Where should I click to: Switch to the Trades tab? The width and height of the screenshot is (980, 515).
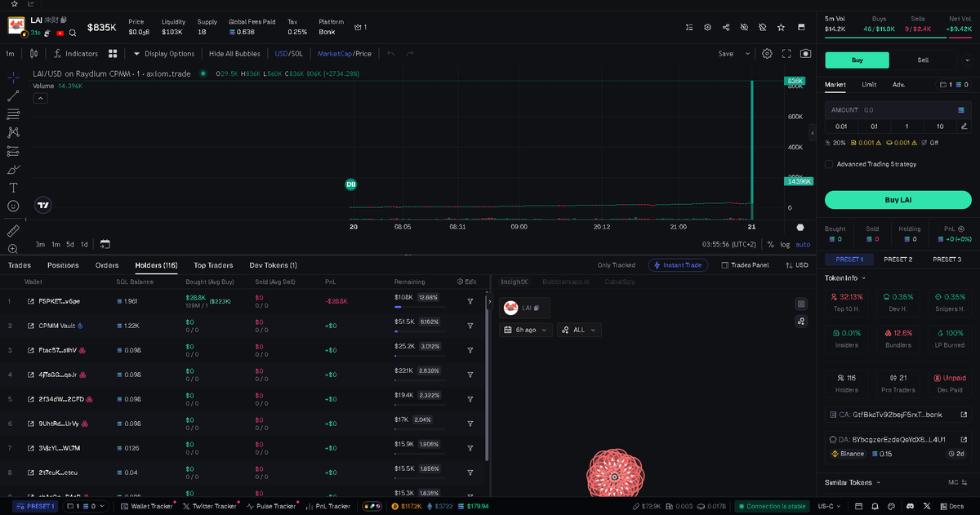[20, 265]
